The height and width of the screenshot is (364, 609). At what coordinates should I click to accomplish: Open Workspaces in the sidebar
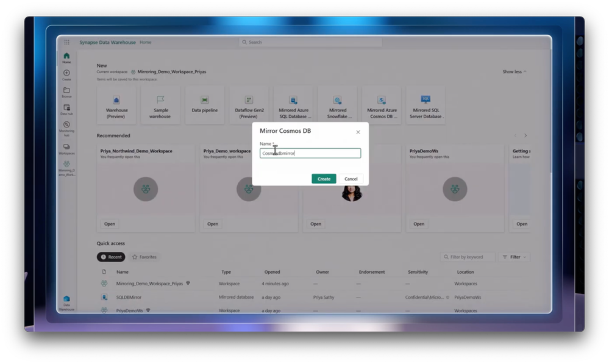pos(67,149)
